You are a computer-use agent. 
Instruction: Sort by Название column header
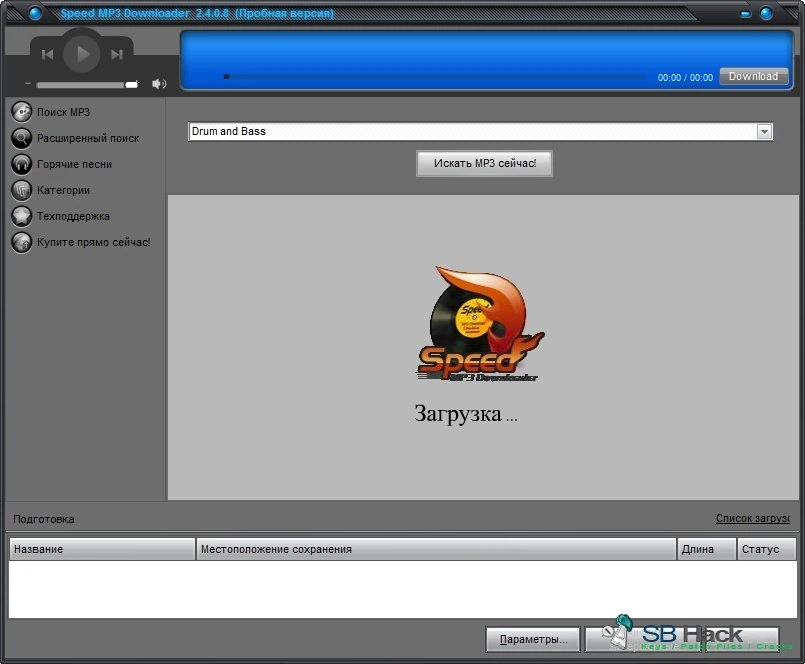[x=102, y=549]
